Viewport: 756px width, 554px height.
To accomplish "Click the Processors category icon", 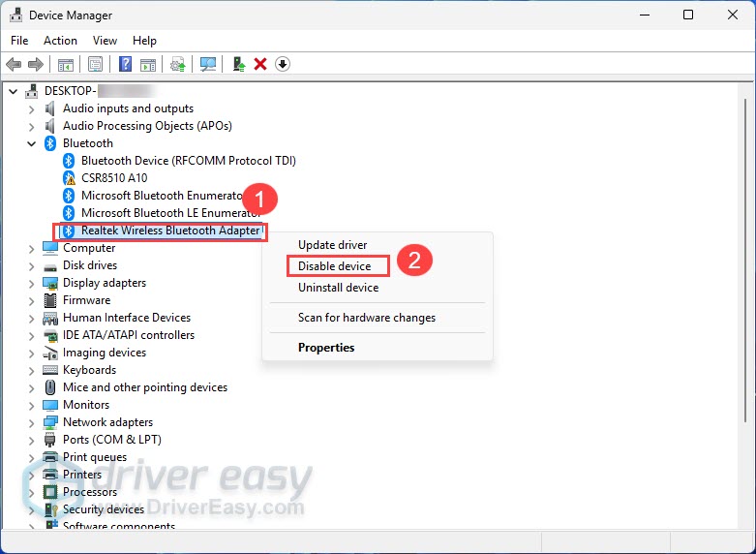I will coord(50,492).
